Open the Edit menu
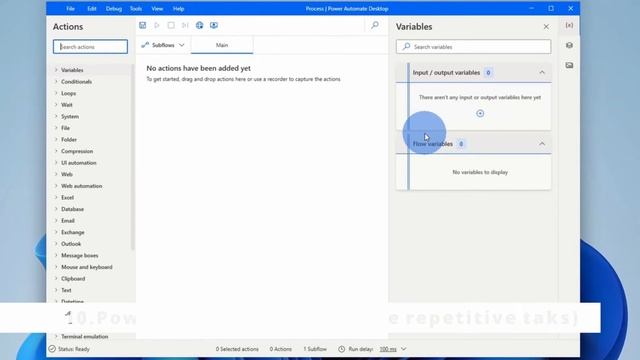The width and height of the screenshot is (640, 360). [x=92, y=9]
